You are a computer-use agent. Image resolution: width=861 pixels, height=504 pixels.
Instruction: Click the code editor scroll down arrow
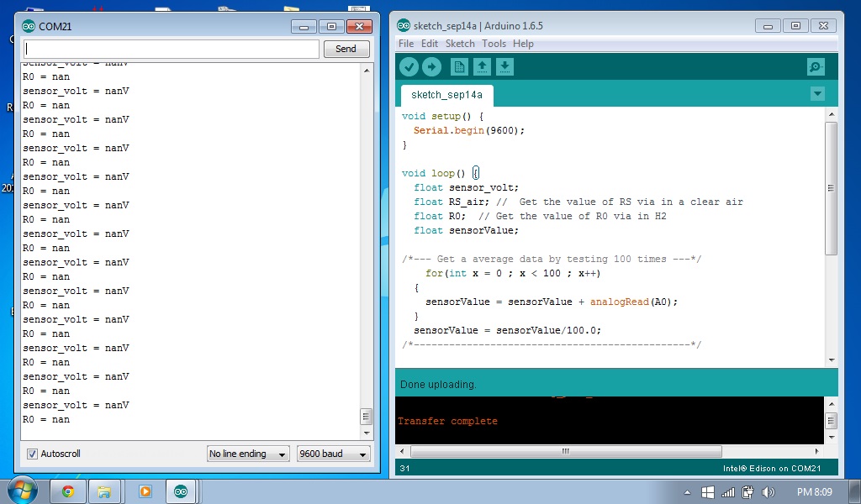[832, 360]
